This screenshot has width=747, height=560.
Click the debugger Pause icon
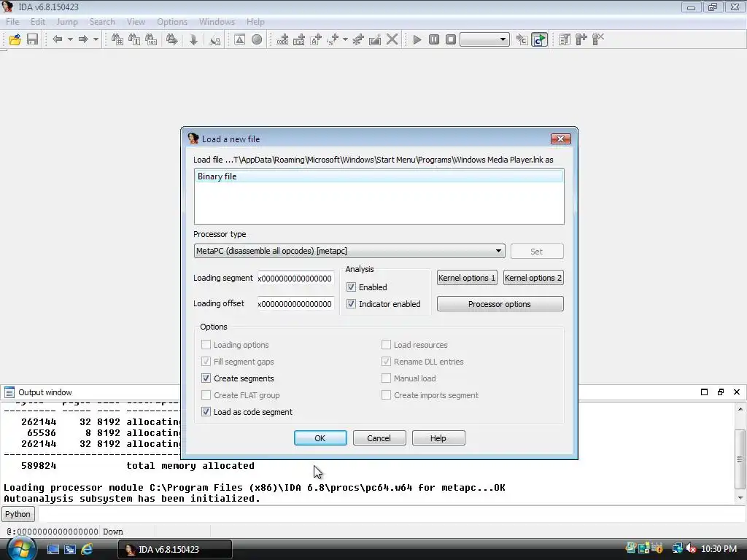coord(433,39)
